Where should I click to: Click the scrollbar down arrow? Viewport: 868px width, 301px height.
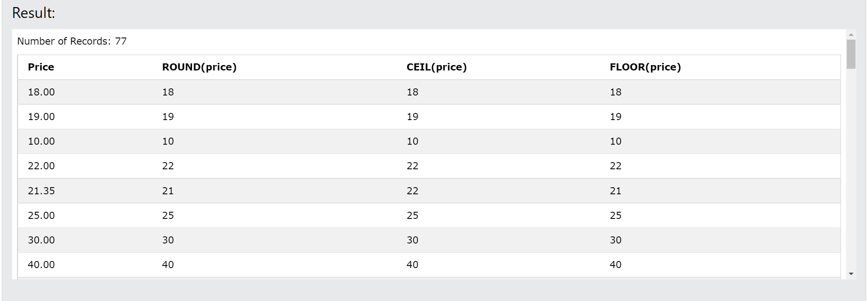pyautogui.click(x=851, y=274)
